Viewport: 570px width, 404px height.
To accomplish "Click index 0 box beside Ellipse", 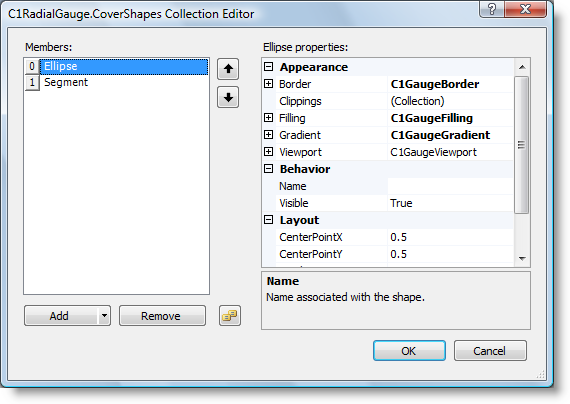I will point(32,67).
